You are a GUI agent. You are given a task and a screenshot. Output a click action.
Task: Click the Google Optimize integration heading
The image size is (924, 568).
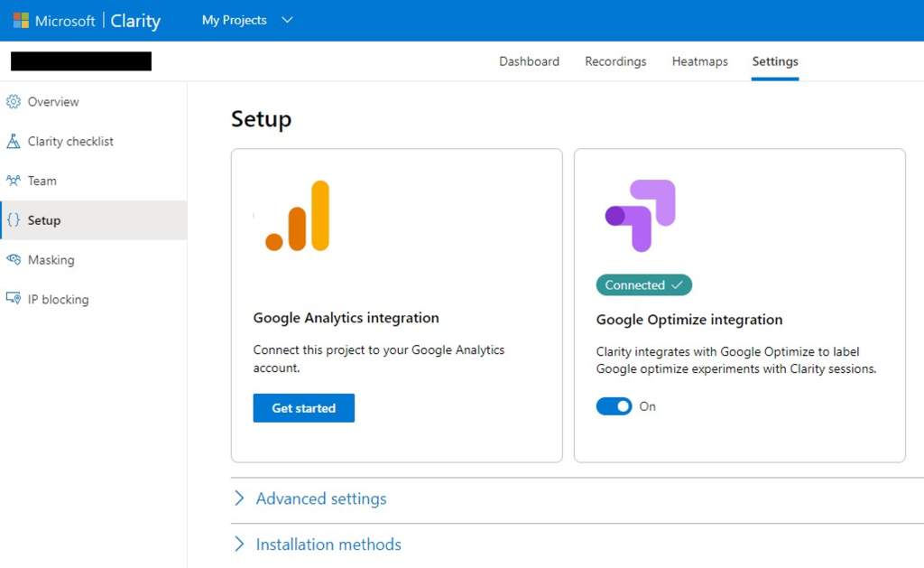click(689, 320)
